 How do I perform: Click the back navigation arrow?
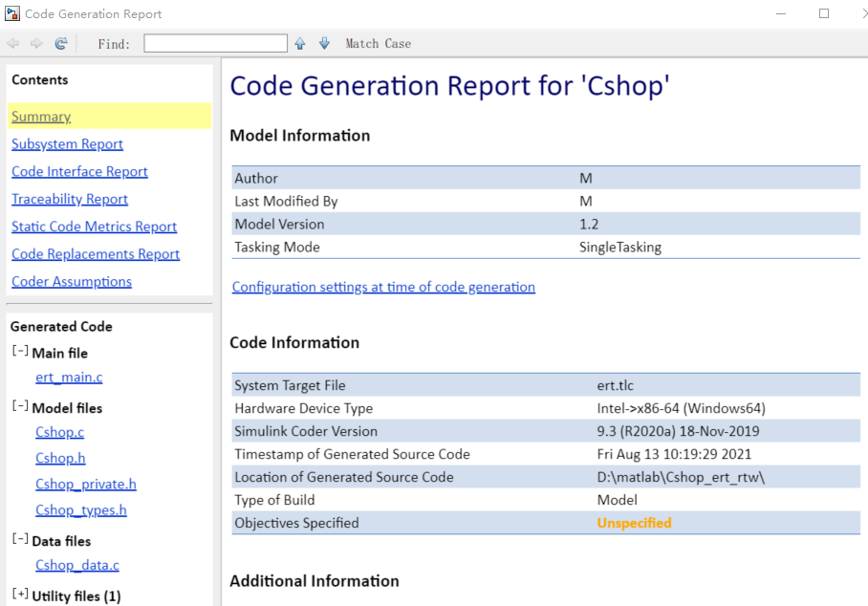pyautogui.click(x=12, y=42)
